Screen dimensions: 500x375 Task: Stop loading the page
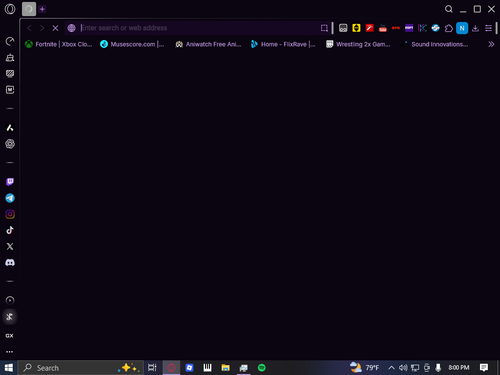point(55,28)
